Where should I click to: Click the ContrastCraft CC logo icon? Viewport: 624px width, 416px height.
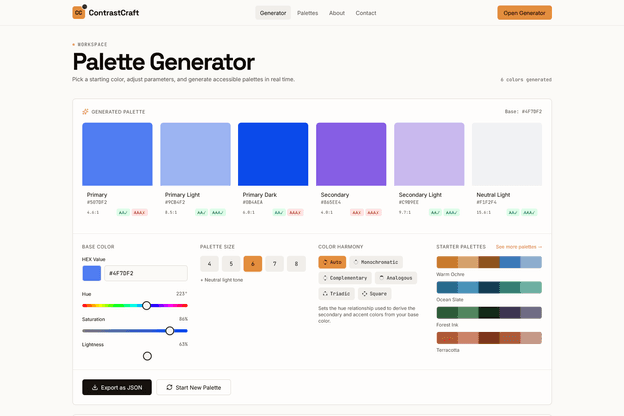pyautogui.click(x=79, y=13)
